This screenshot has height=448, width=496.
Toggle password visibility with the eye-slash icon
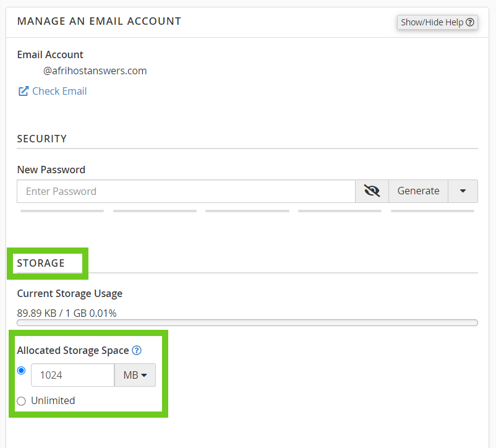coord(372,191)
